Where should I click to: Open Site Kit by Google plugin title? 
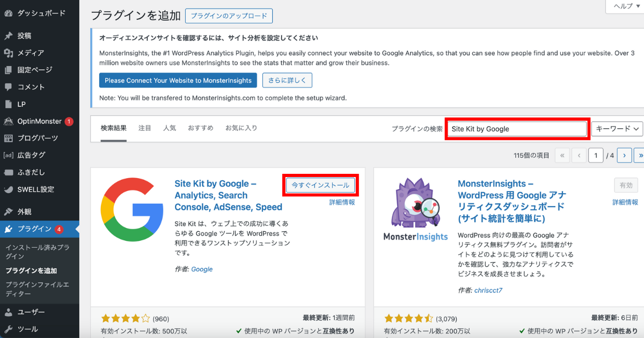tap(229, 195)
